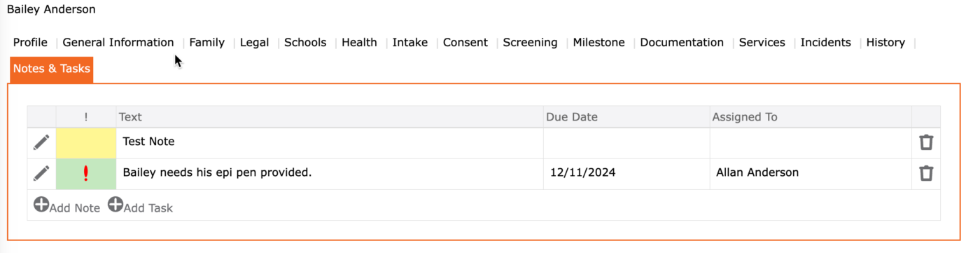View the History tab
Image resolution: width=980 pixels, height=253 pixels.
click(885, 42)
